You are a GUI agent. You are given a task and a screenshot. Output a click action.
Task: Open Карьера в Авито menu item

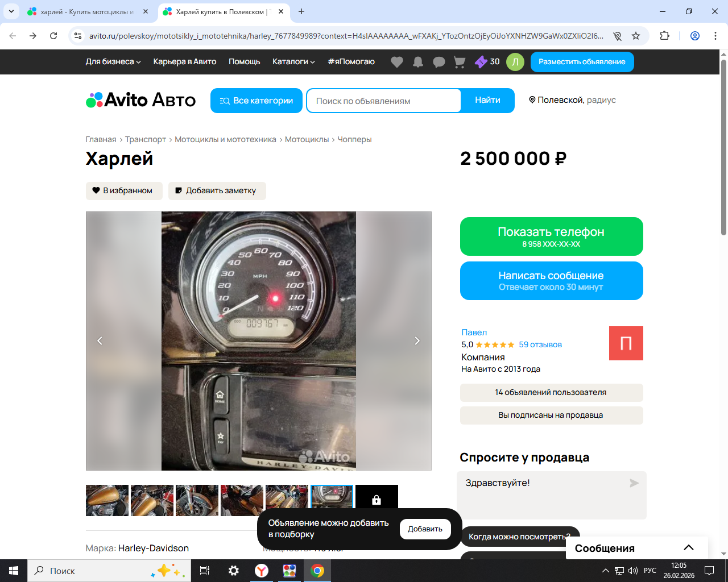point(185,62)
